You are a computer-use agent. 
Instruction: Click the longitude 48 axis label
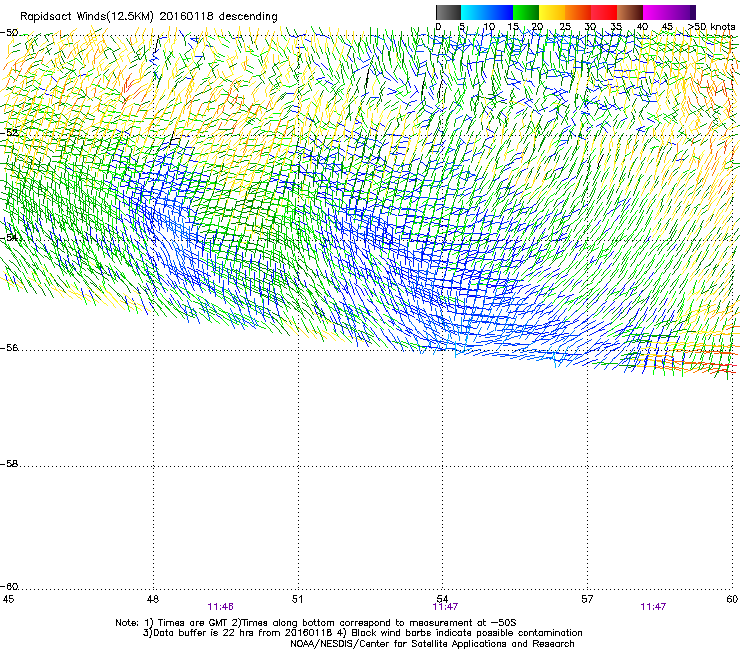(153, 599)
